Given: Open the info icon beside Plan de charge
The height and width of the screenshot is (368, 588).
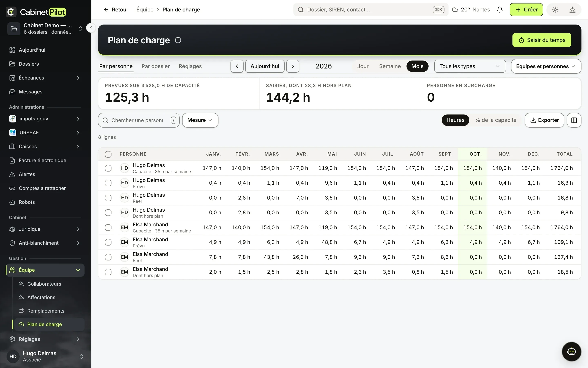Looking at the screenshot, I should pos(178,40).
